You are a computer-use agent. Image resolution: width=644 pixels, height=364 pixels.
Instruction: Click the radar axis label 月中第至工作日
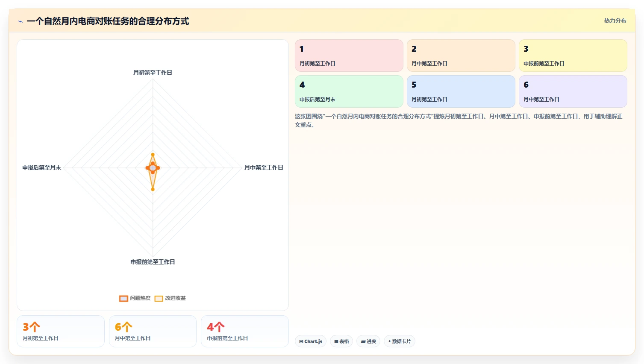point(264,167)
